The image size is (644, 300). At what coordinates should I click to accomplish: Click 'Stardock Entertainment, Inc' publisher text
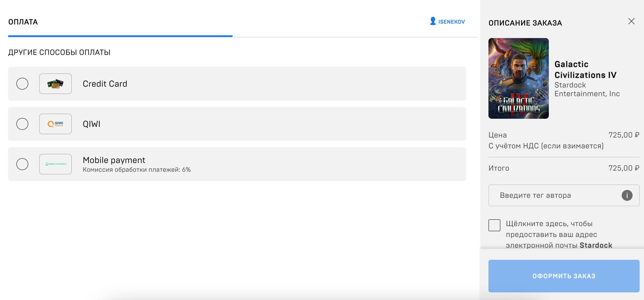coord(587,89)
